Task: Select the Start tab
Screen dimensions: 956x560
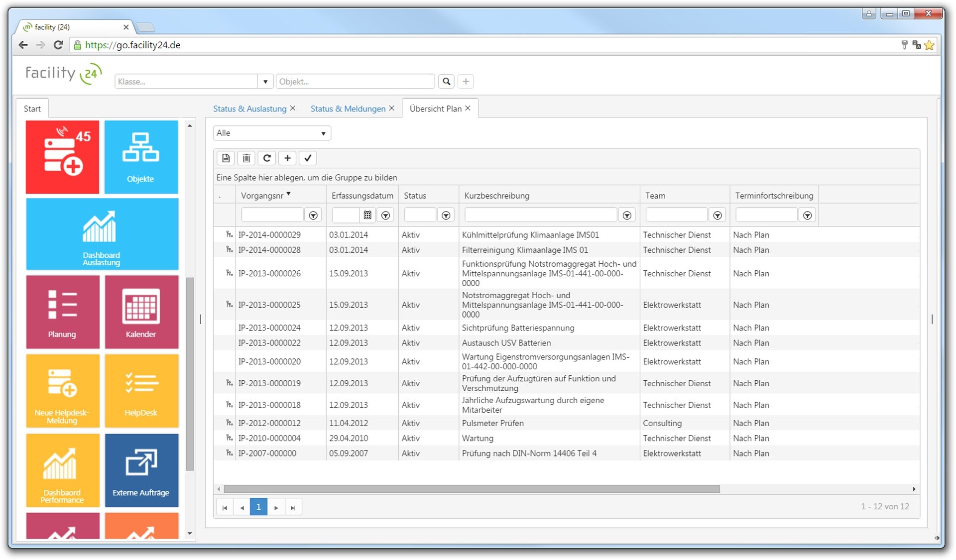Action: [32, 109]
